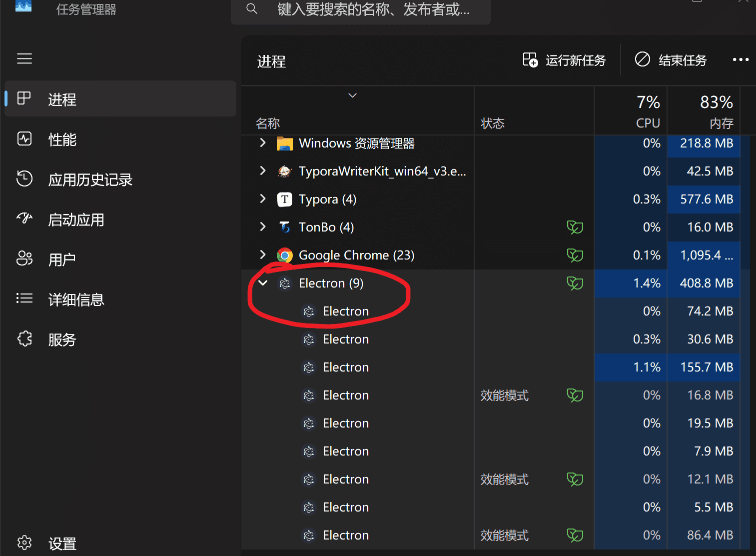The height and width of the screenshot is (556, 756).
Task: Click the Electron (9) parent icon
Action: click(x=285, y=283)
